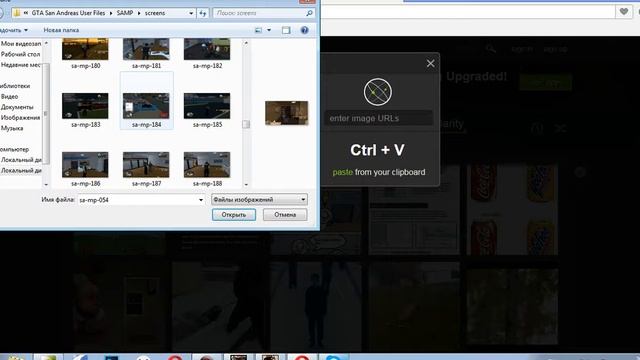
Task: Open the address bar history dropdown
Action: [x=191, y=13]
